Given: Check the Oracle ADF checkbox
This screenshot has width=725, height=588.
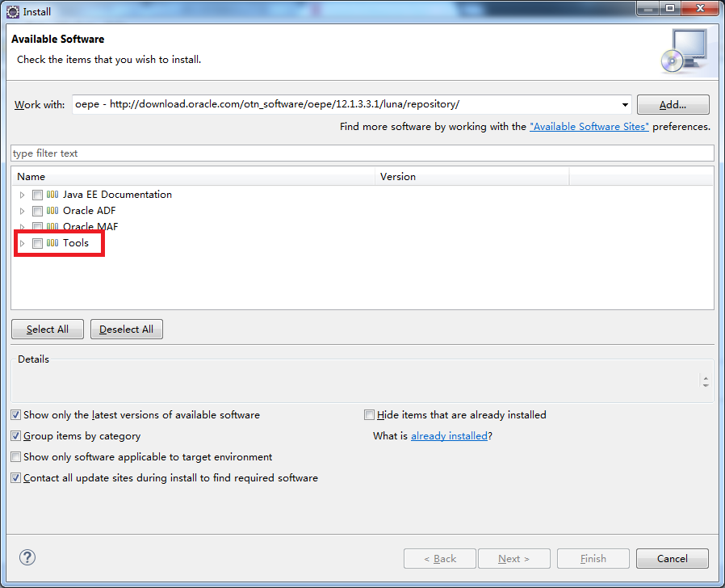Looking at the screenshot, I should click(37, 211).
